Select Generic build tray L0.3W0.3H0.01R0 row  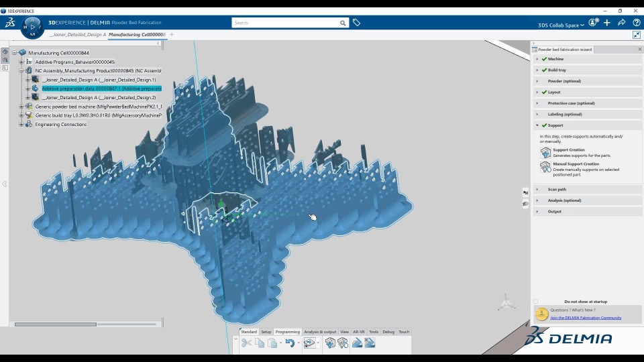point(99,116)
